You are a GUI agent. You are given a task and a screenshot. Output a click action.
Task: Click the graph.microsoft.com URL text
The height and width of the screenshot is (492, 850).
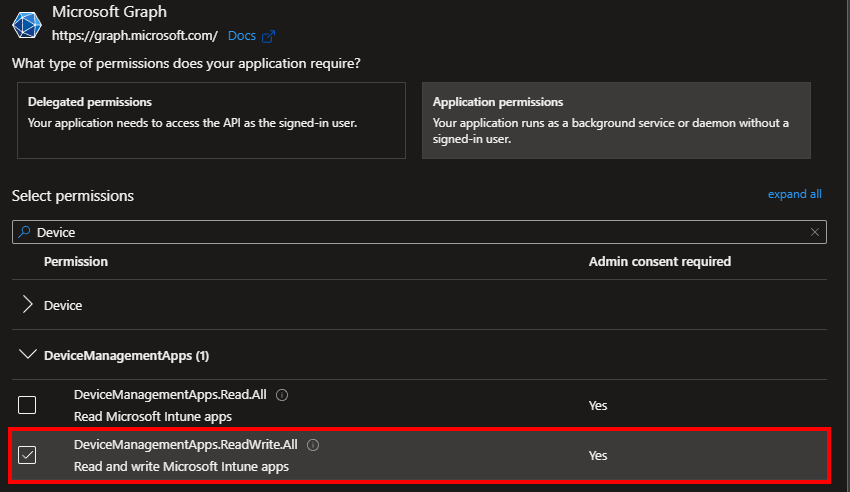[x=135, y=36]
